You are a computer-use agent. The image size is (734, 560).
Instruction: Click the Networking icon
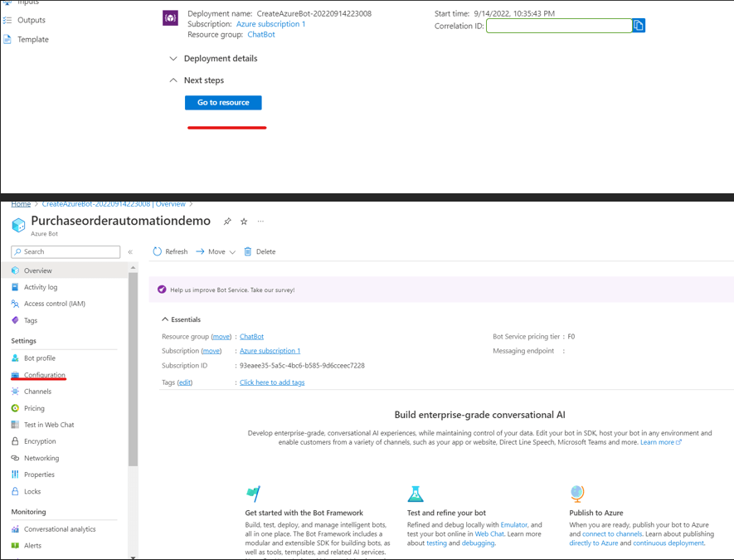tap(15, 458)
